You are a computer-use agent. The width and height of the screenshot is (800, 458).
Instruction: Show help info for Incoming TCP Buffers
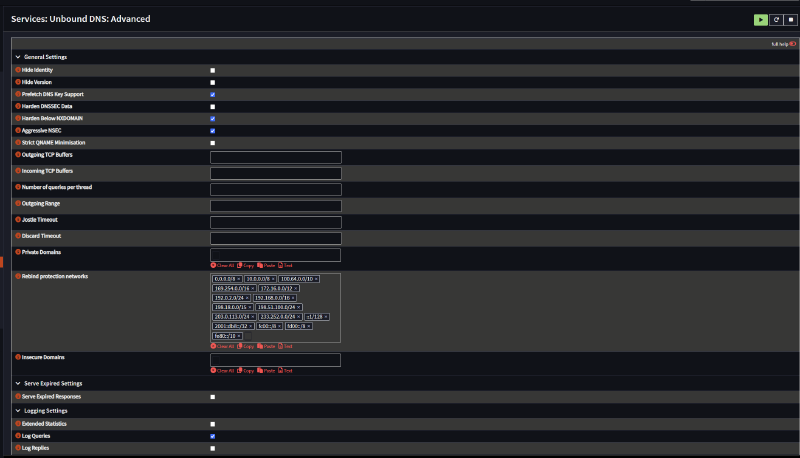[18, 171]
